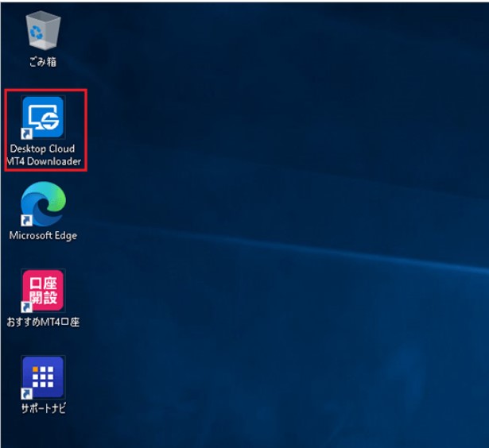The height and width of the screenshot is (448, 489).
Task: Click the white dot grid in サポートナビ icon
Action: [x=44, y=375]
